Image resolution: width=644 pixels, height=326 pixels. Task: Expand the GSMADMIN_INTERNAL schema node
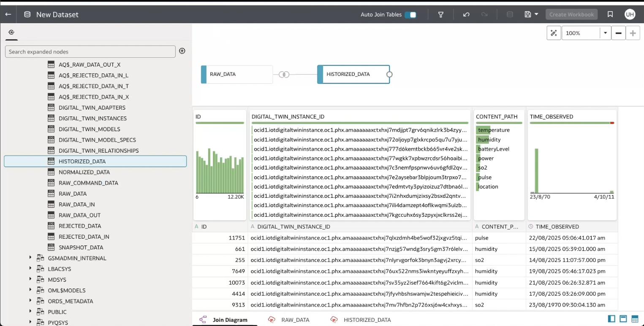click(30, 258)
